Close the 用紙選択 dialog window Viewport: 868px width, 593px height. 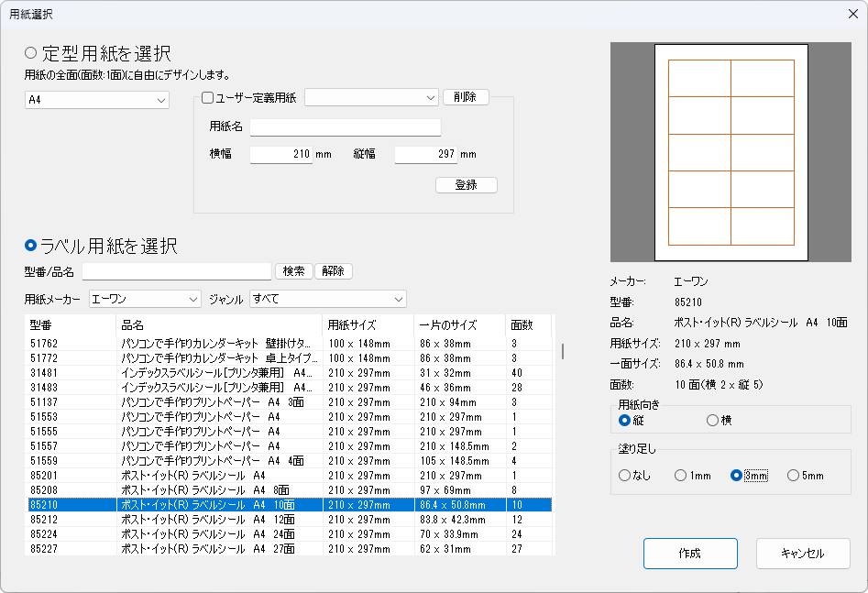[852, 13]
